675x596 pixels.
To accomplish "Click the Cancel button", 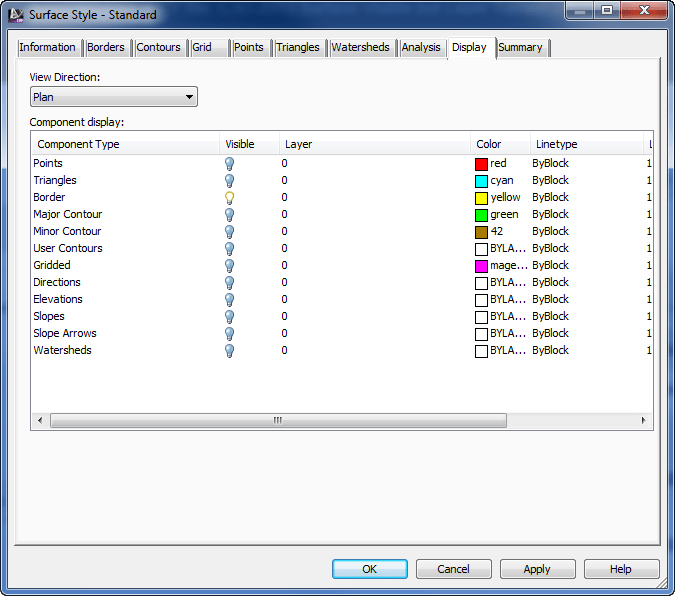I will pos(454,569).
